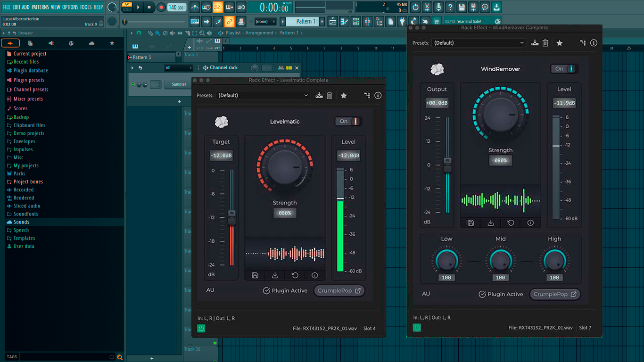Open the EDIT menu

coord(17,7)
